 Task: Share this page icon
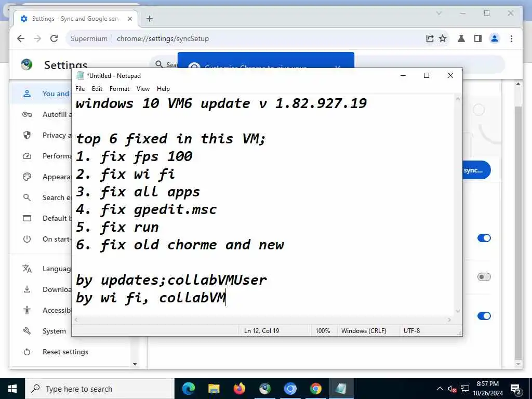[x=430, y=38]
